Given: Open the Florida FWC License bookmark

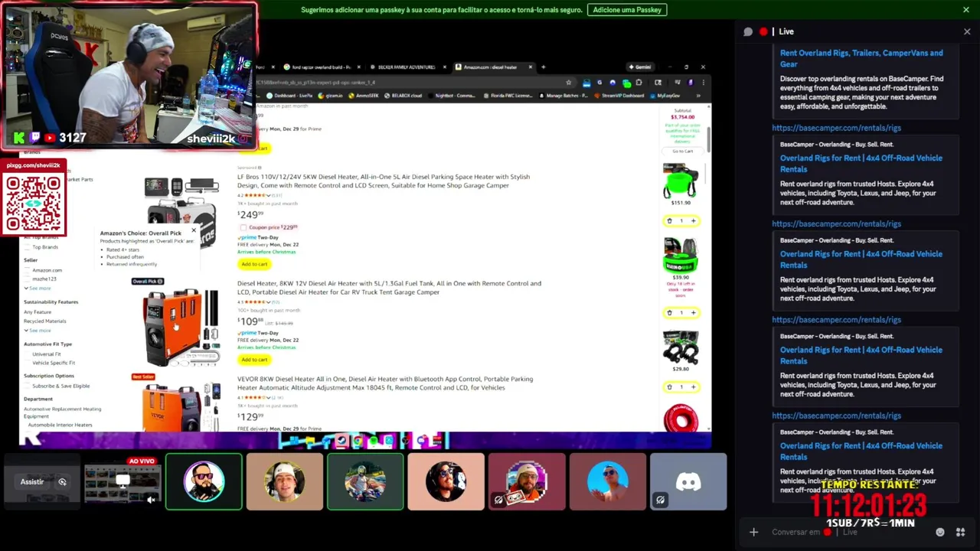Looking at the screenshot, I should click(508, 96).
